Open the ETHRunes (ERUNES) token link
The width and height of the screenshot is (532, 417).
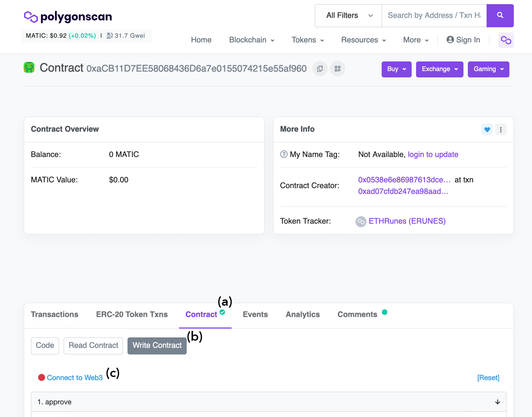click(407, 221)
